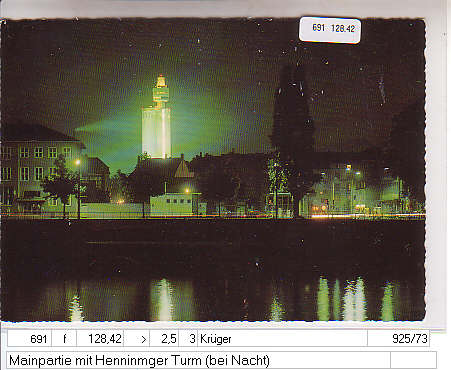Click the cell containing the number 3
Image resolution: width=451 pixels, height=370 pixels.
tap(188, 339)
